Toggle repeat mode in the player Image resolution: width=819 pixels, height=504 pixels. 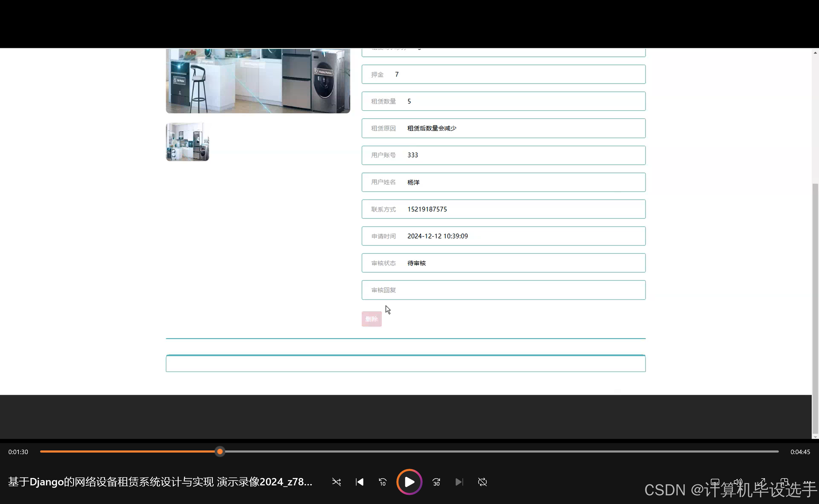pyautogui.click(x=482, y=482)
